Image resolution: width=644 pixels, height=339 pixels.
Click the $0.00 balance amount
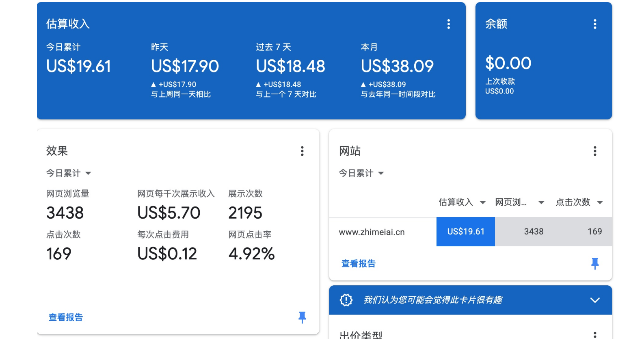coord(508,63)
